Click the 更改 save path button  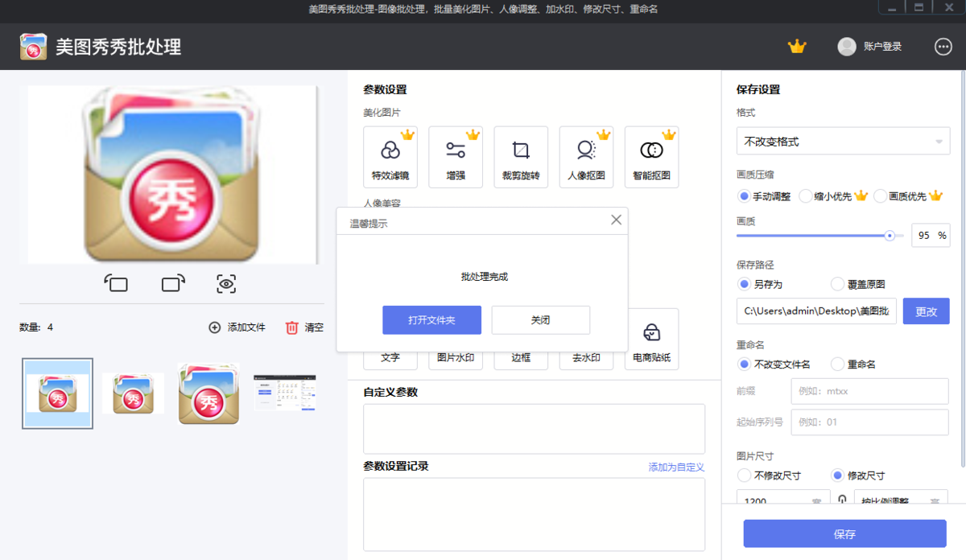(927, 311)
